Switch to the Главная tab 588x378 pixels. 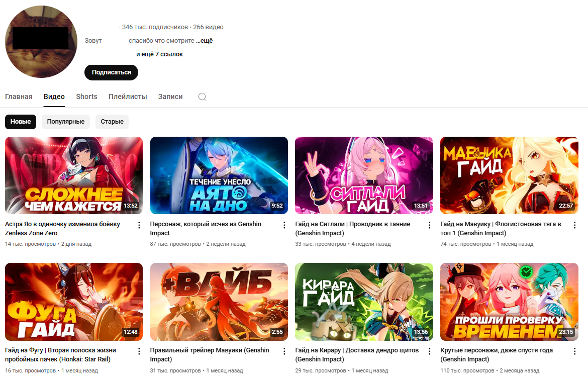click(x=19, y=97)
